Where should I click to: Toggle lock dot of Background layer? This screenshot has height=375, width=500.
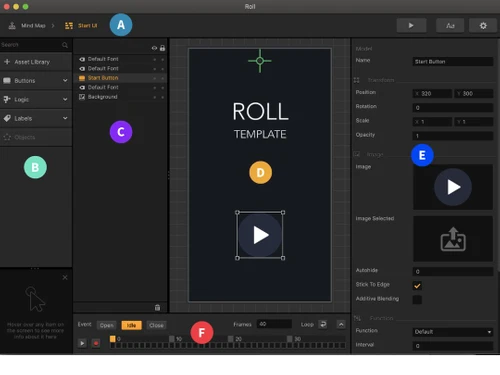point(163,97)
